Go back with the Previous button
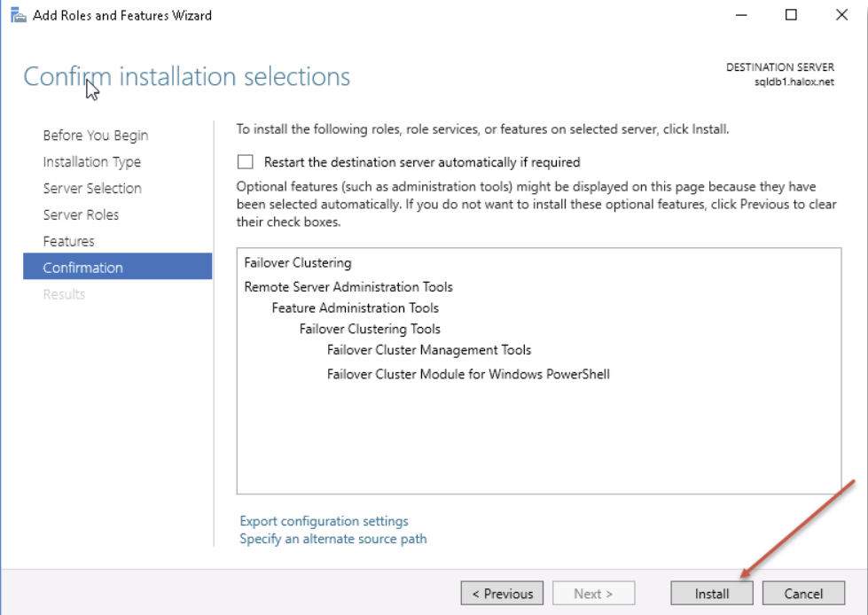The height and width of the screenshot is (615, 868). [x=502, y=594]
